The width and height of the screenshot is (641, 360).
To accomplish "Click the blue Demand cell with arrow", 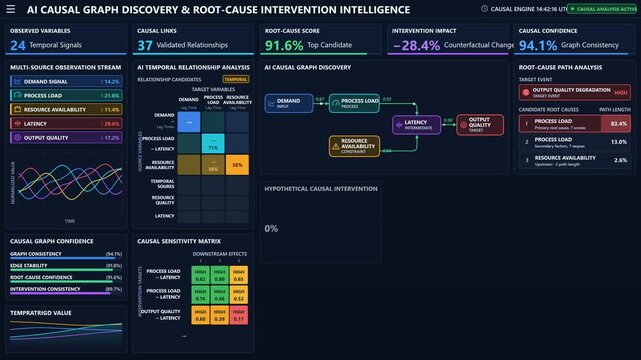I will pyautogui.click(x=189, y=122).
